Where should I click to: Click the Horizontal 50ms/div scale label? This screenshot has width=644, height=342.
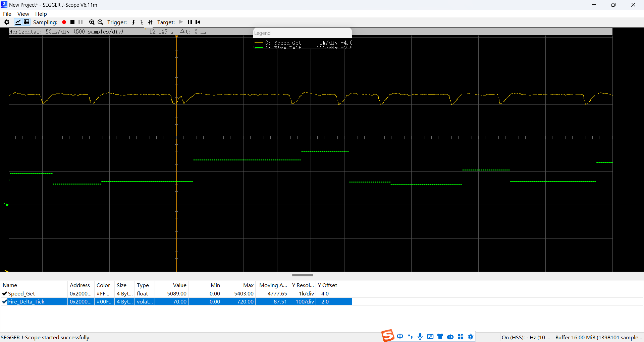pyautogui.click(x=66, y=31)
